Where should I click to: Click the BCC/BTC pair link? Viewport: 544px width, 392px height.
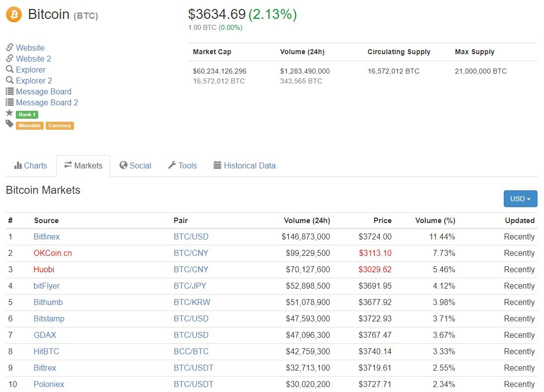[191, 351]
